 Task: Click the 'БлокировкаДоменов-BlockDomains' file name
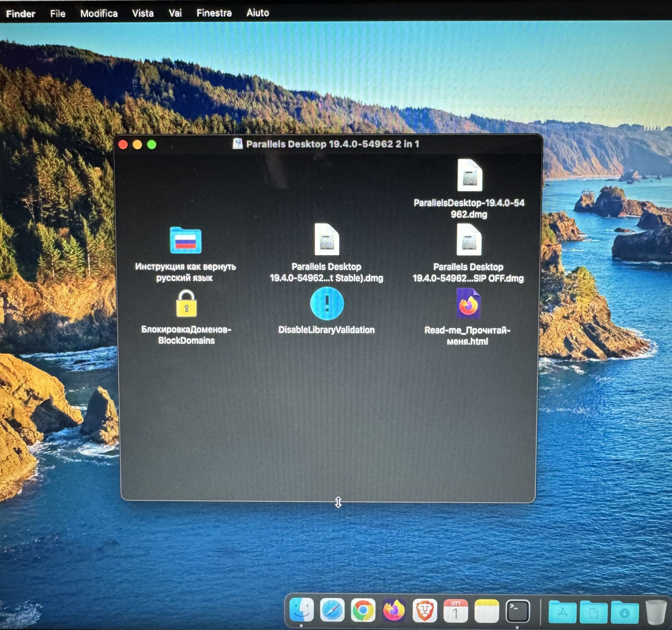(x=186, y=335)
